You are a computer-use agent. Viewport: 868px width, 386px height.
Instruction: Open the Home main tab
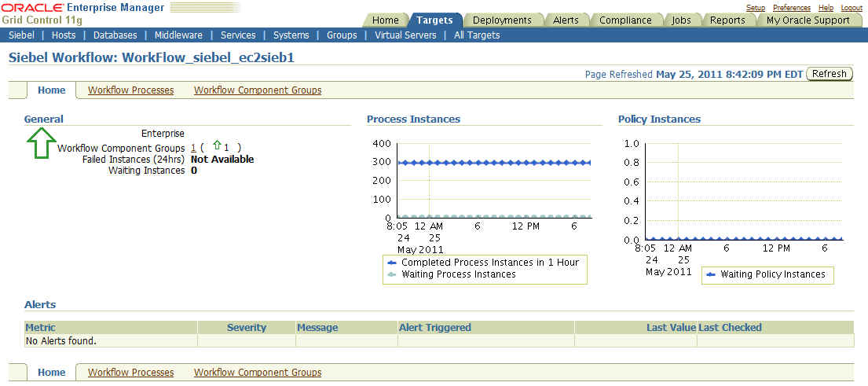tap(385, 20)
